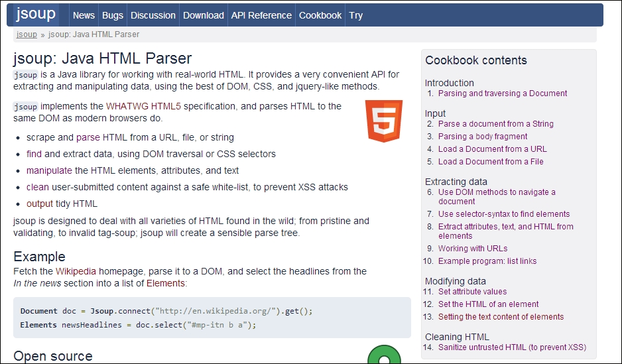Click the jsoup logo in header
This screenshot has height=364, width=622.
(36, 15)
